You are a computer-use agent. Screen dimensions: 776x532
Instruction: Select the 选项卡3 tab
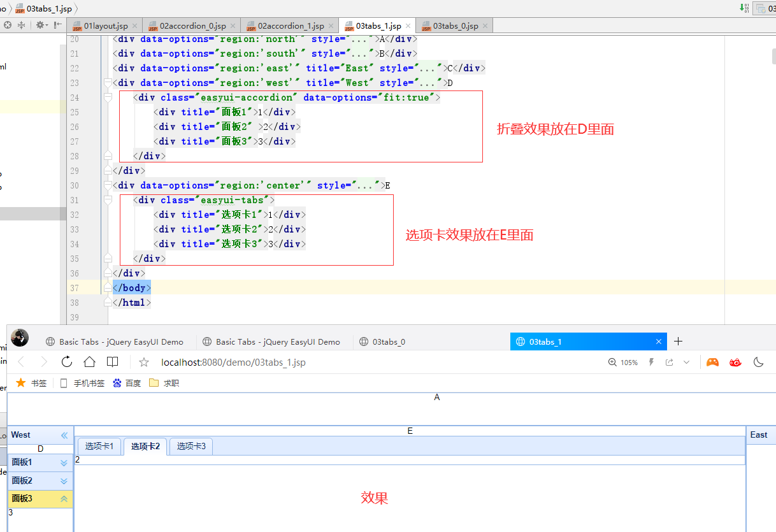click(x=191, y=446)
